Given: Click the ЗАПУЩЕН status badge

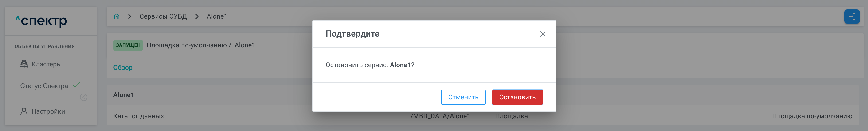Looking at the screenshot, I should 128,45.
